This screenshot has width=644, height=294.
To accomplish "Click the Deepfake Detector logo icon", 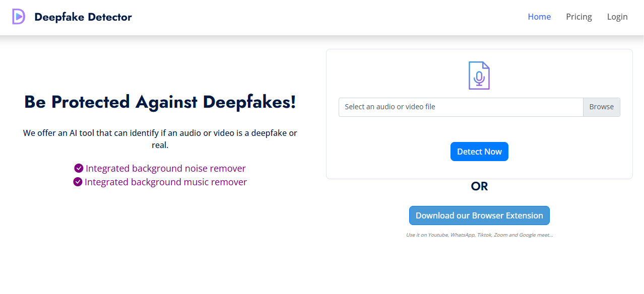I will point(18,17).
